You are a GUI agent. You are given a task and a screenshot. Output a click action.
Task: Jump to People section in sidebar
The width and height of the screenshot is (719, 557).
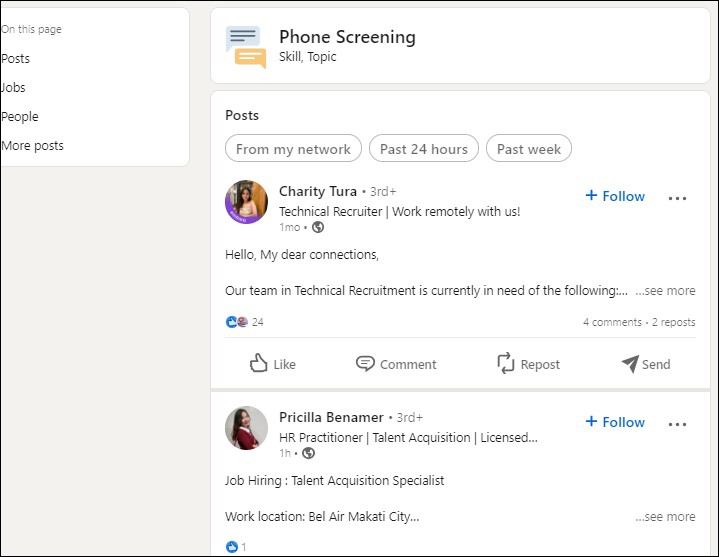20,117
